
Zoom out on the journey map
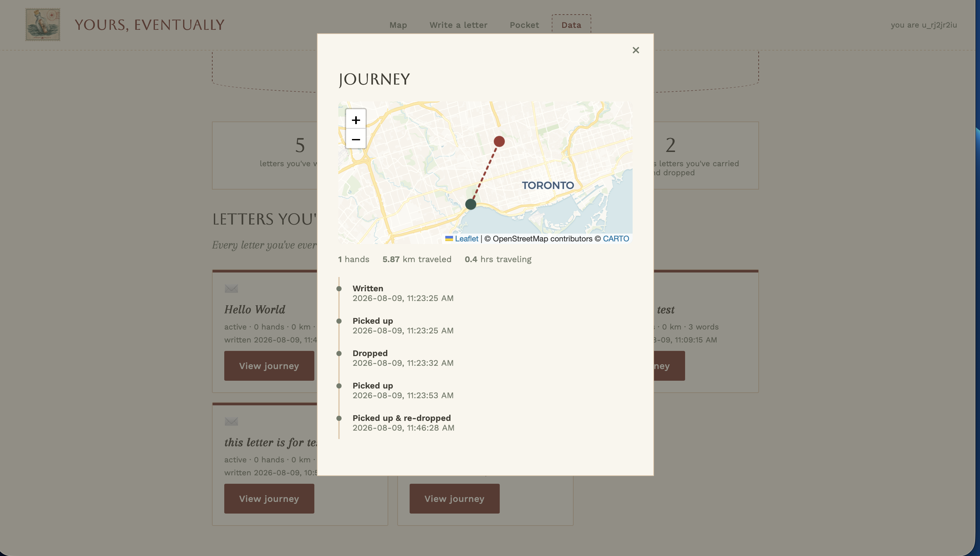coord(356,139)
